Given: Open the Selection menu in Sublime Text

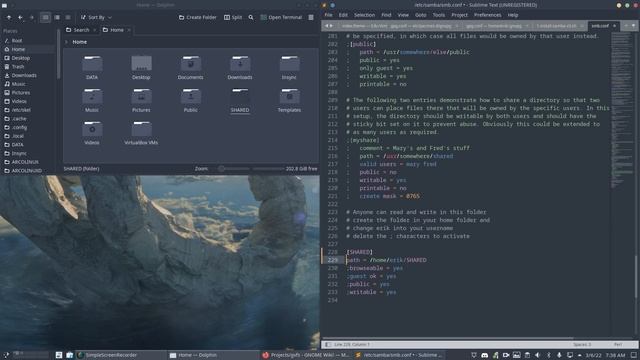Looking at the screenshot, I should 364,15.
